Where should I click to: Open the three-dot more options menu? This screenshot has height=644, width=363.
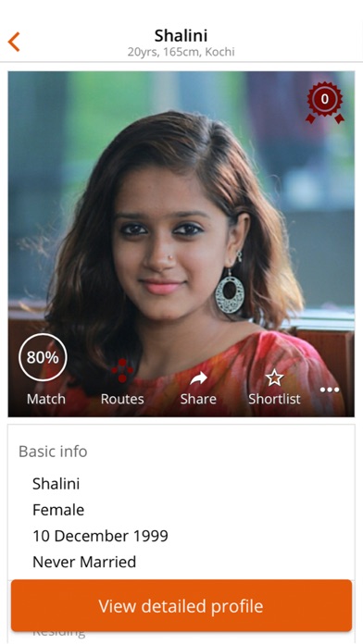(x=330, y=390)
